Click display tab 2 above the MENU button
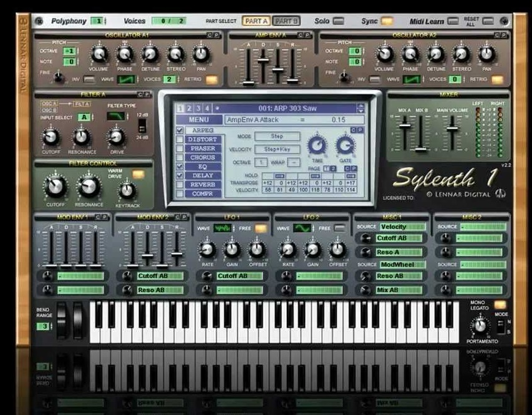Image resolution: width=532 pixels, height=415 pixels. pos(189,109)
